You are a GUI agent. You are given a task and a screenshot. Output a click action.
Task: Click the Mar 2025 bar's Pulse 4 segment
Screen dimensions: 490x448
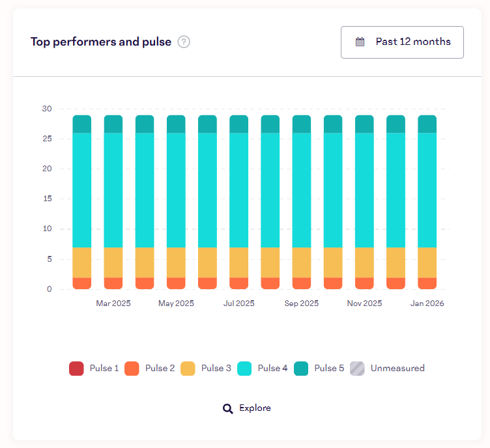pos(113,190)
